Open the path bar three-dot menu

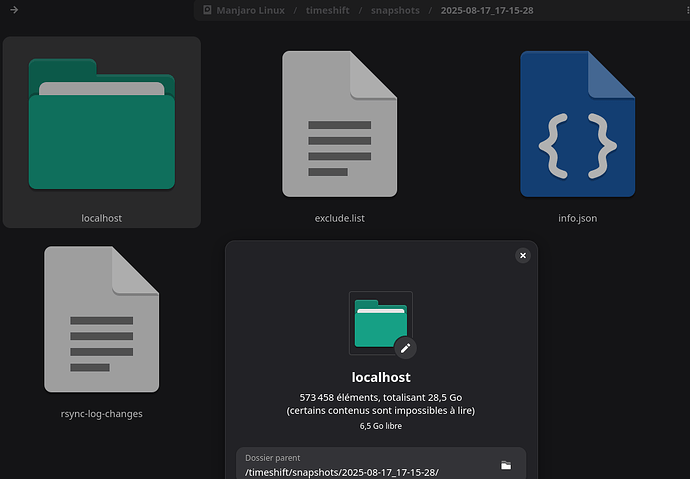[688, 10]
